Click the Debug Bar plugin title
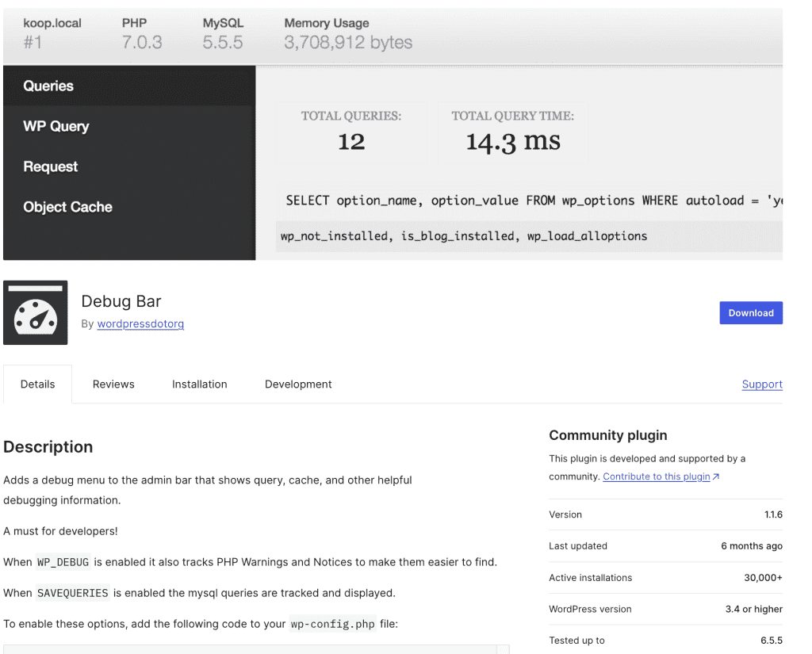This screenshot has width=812, height=654. click(x=121, y=301)
